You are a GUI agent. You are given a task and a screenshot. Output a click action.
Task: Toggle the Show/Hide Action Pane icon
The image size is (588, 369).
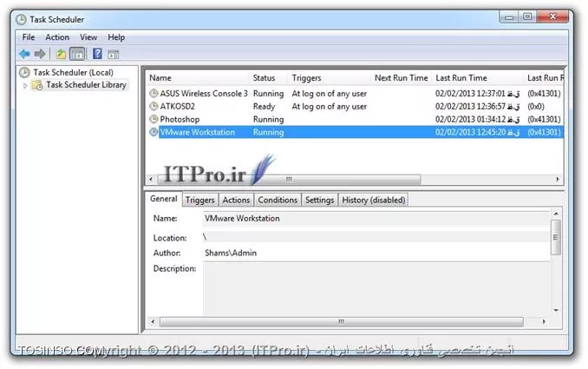114,55
